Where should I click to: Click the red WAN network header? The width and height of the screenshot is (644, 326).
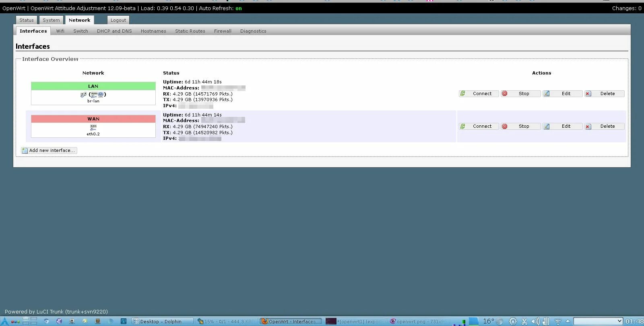click(x=93, y=119)
